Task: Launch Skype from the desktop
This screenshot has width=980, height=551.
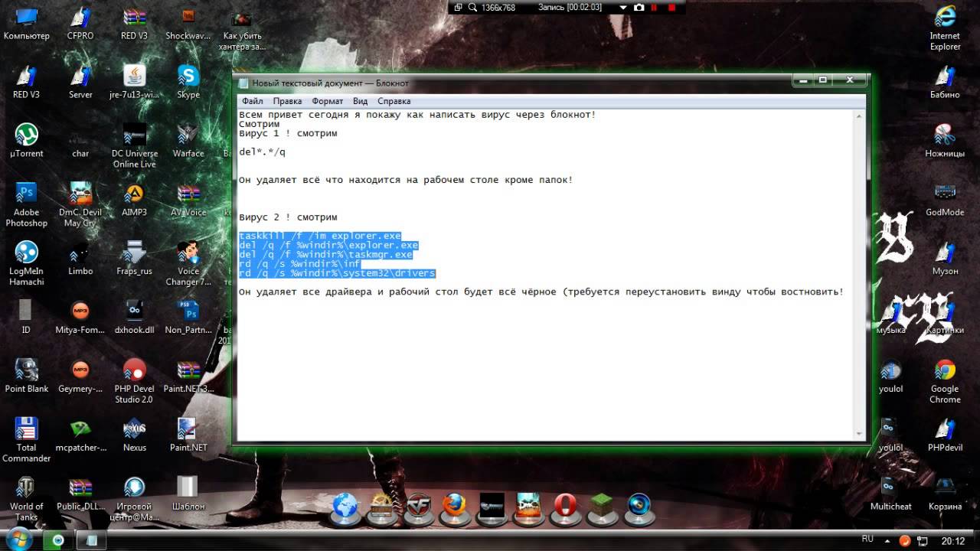Action: tap(188, 83)
